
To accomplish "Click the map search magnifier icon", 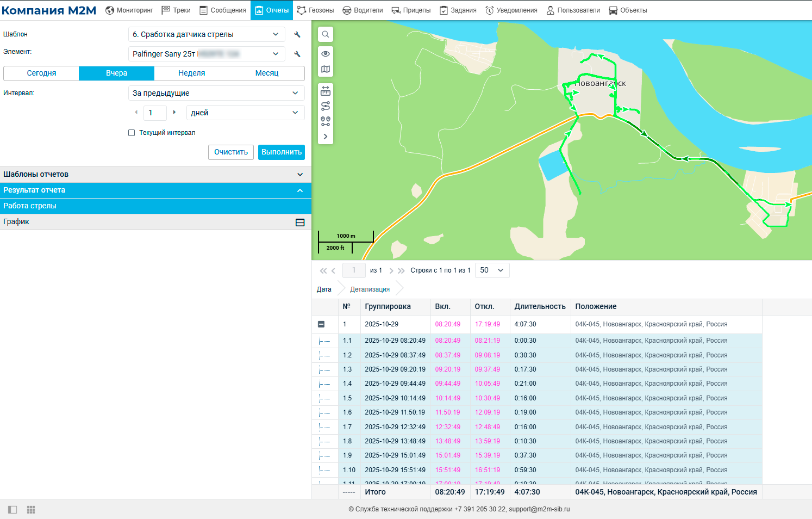I will (325, 34).
